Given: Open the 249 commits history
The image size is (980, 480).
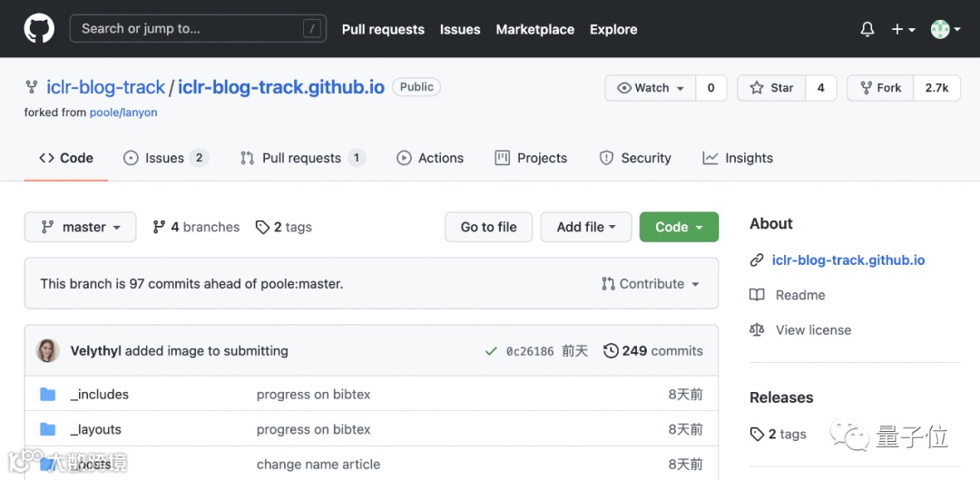Looking at the screenshot, I should click(x=653, y=350).
